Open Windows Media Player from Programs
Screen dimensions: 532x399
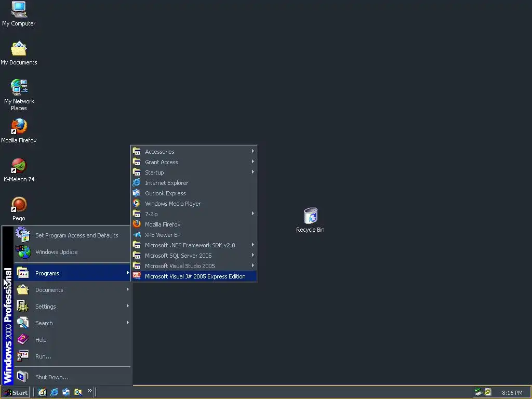194,204
